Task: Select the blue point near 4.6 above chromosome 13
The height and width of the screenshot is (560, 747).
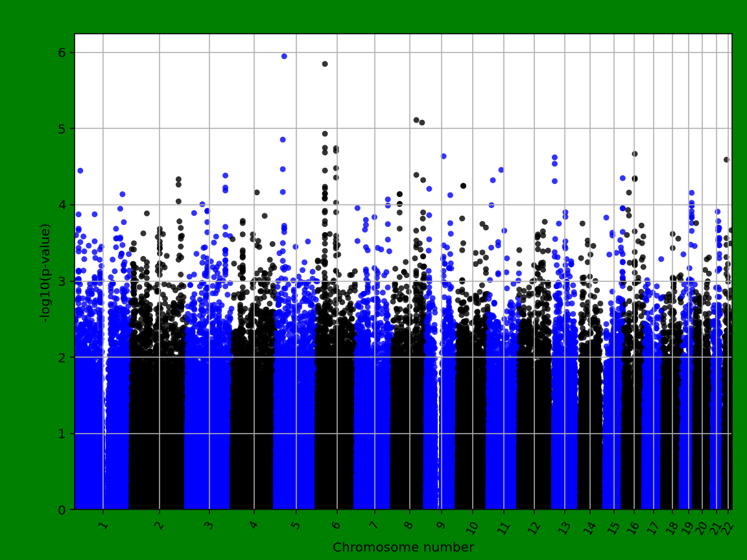Action: click(554, 157)
